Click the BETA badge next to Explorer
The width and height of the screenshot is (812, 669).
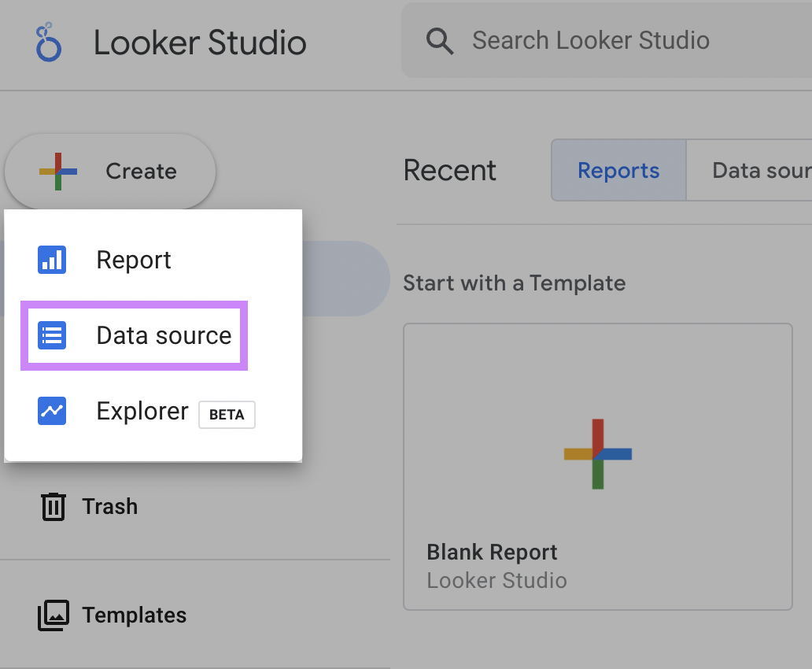227,415
